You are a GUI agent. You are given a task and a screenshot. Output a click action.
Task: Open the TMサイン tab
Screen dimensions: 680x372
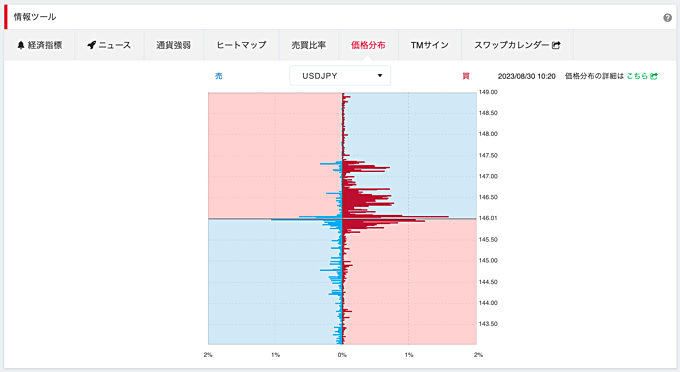tap(430, 45)
